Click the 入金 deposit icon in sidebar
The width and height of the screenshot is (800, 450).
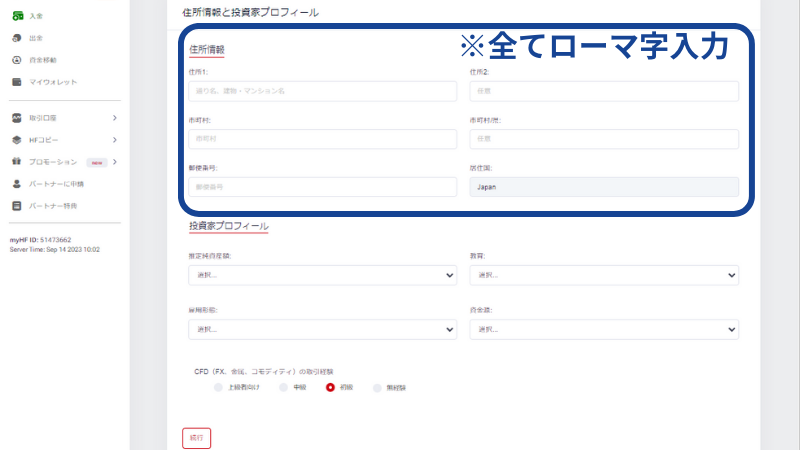click(x=17, y=16)
